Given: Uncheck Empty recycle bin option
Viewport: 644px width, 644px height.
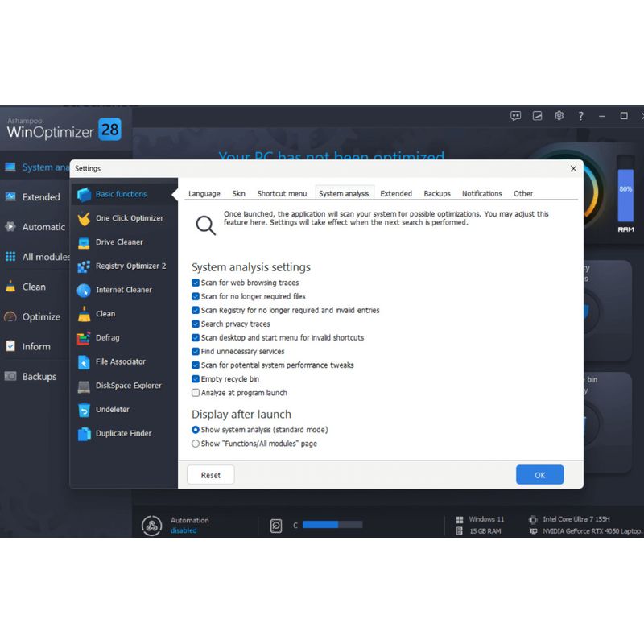Looking at the screenshot, I should [x=196, y=379].
